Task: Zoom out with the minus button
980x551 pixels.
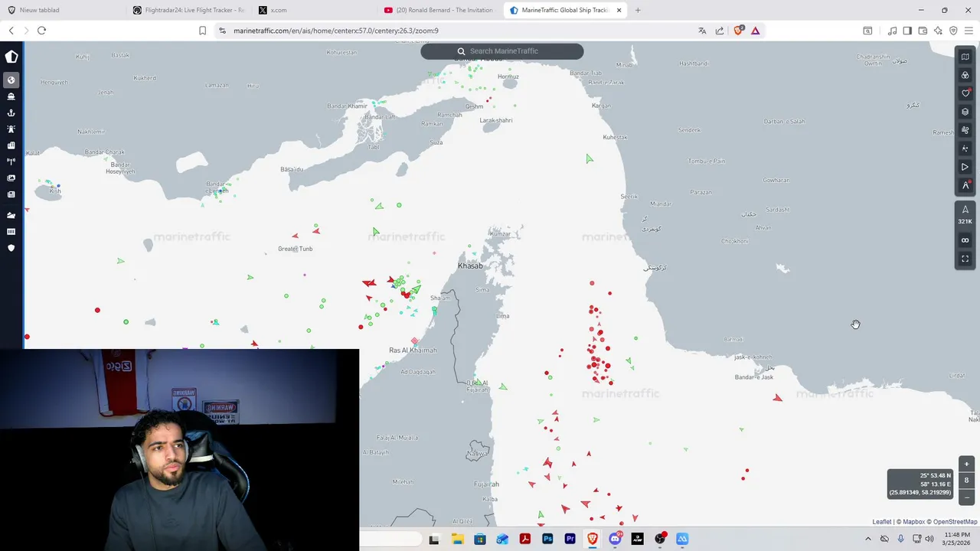Action: point(966,497)
